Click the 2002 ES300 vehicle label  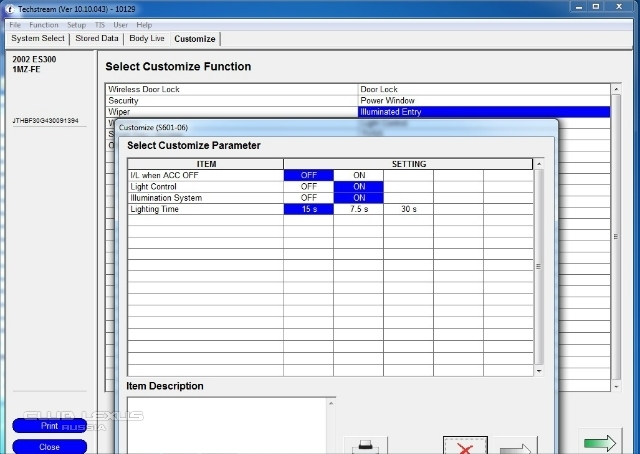tap(34, 59)
